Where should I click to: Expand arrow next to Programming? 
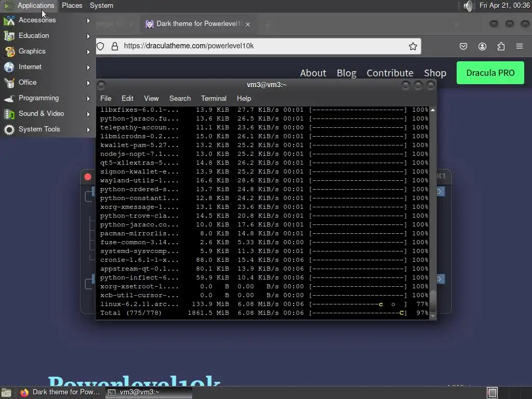click(88, 99)
